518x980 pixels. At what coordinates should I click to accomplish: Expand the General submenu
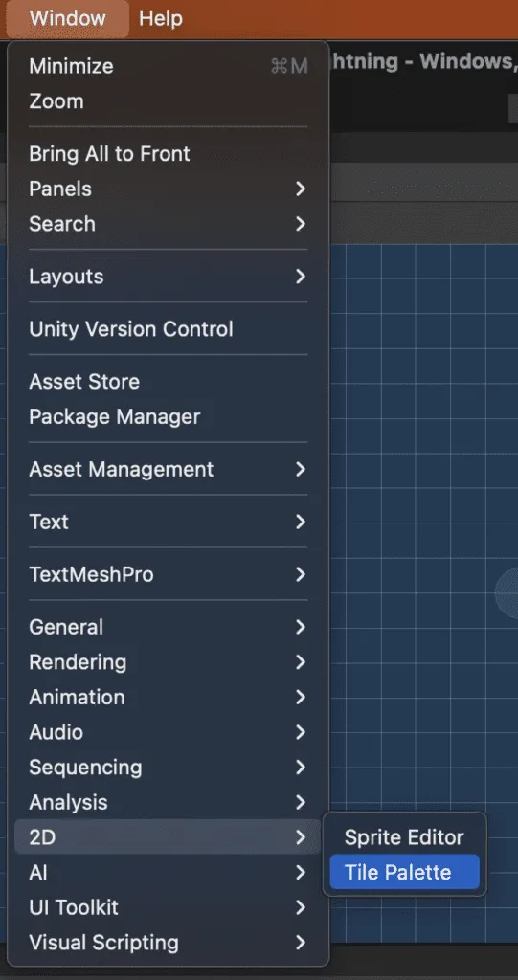coord(168,626)
